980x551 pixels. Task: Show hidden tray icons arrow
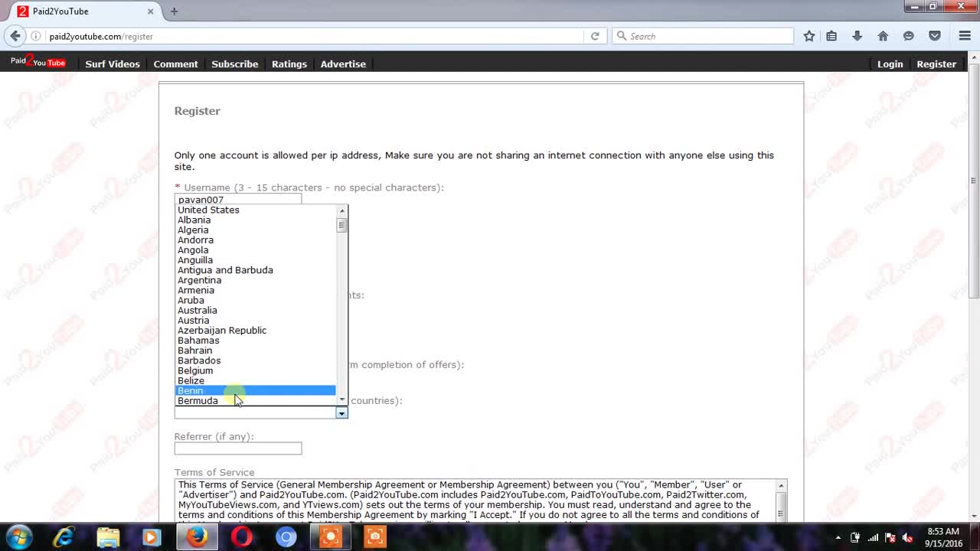838,537
